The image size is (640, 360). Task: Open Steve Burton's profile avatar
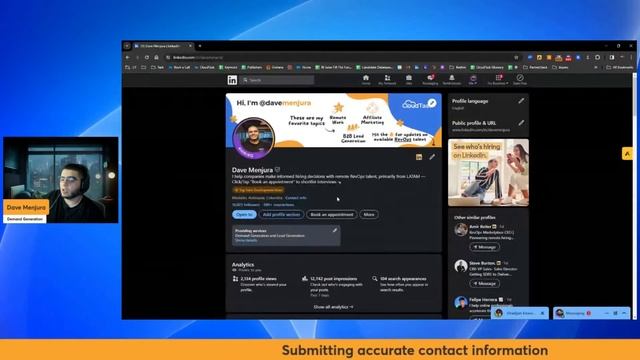tap(461, 266)
